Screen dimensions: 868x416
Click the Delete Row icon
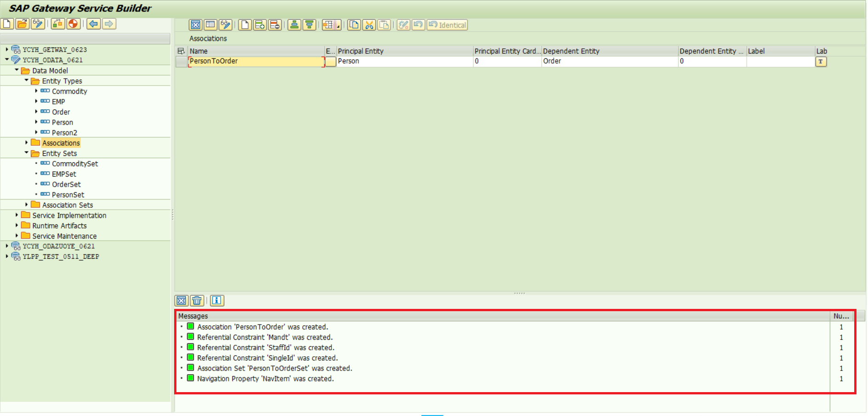tap(275, 25)
